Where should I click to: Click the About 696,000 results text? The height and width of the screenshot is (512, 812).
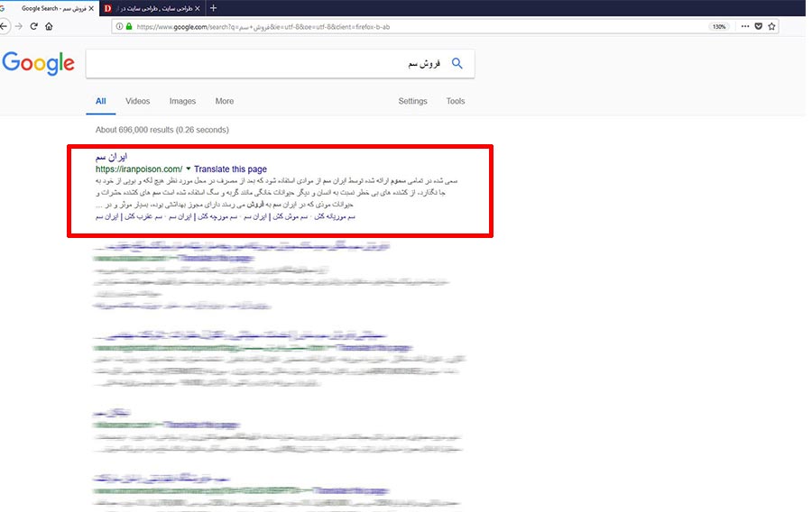click(x=162, y=130)
